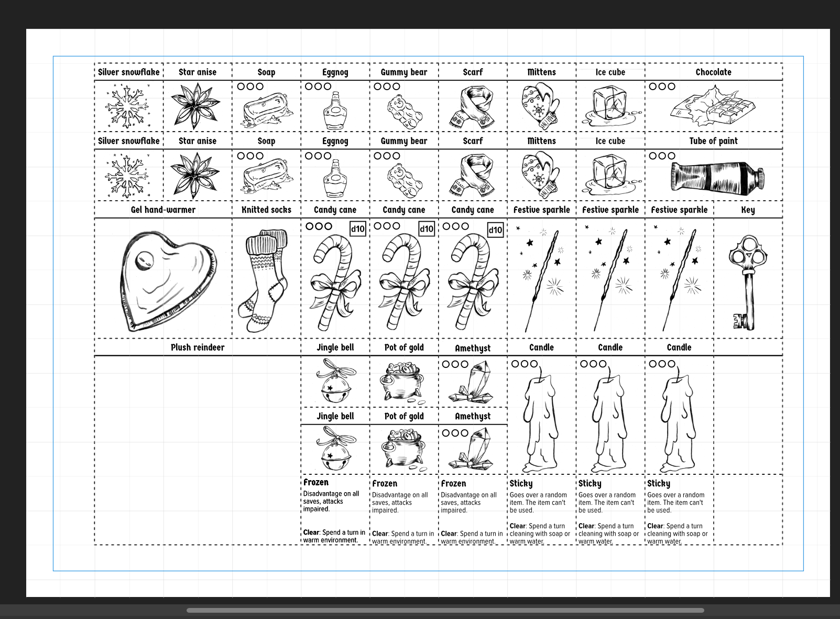Screen dimensions: 840x619
Task: Click the star anise drawing in the second row
Action: 196,176
